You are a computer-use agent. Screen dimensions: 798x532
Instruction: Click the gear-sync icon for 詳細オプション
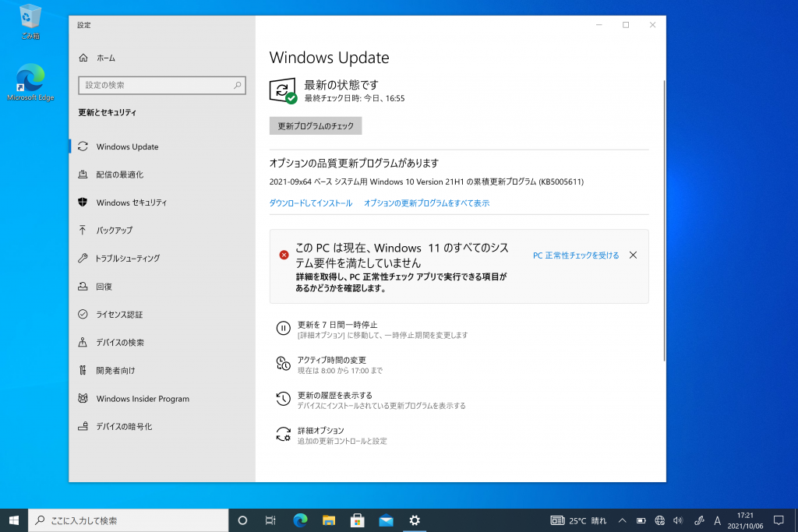click(284, 435)
